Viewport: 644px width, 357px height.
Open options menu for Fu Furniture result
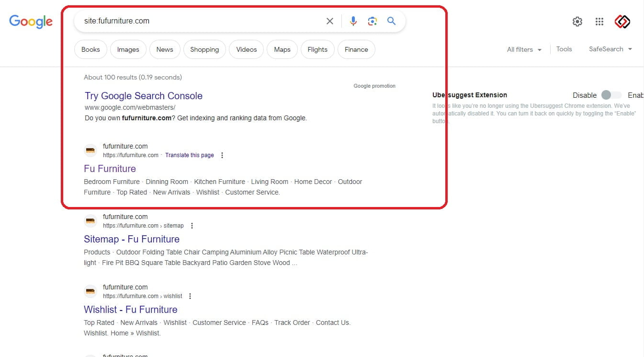(x=222, y=155)
